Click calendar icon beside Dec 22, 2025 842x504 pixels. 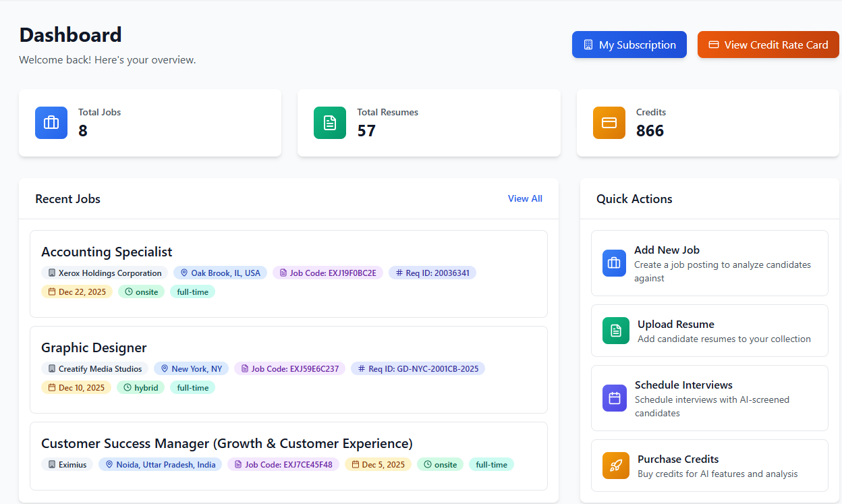click(52, 292)
